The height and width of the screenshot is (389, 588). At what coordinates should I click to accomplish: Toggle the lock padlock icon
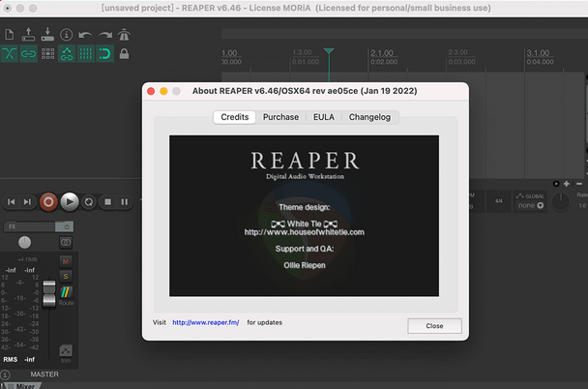click(124, 53)
